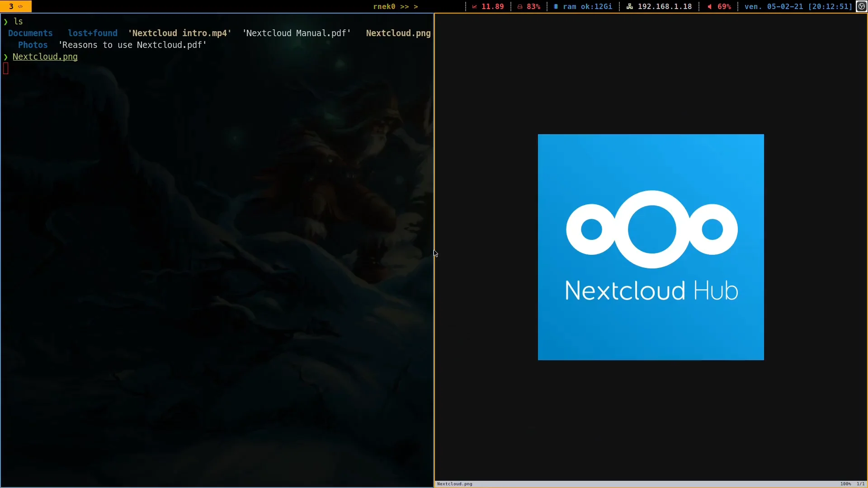Click the 'Nextcloud Hub' text in image
Viewport: 868px width, 488px height.
click(651, 291)
